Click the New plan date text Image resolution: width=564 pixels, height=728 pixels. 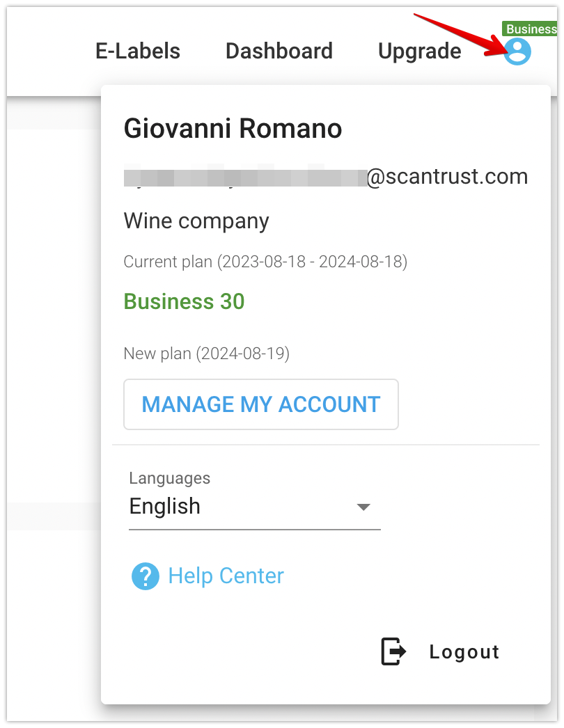[206, 354]
